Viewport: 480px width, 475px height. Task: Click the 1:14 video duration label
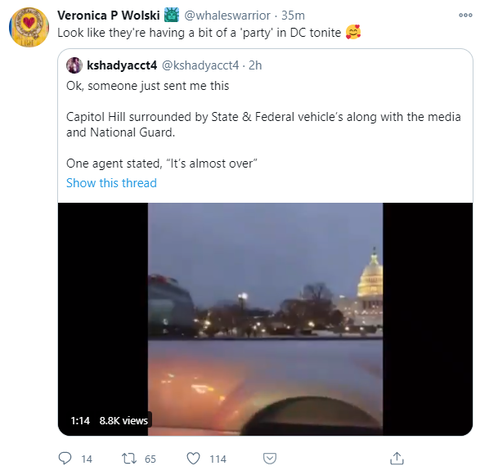pyautogui.click(x=80, y=421)
